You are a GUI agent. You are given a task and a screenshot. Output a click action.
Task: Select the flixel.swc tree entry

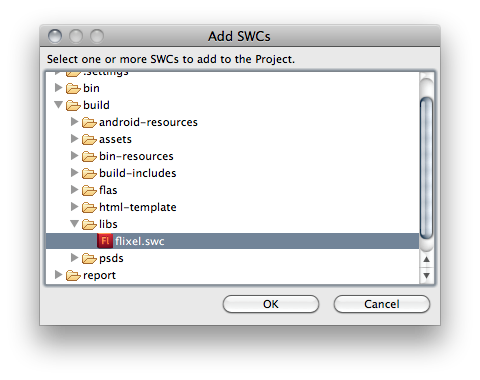[232, 241]
